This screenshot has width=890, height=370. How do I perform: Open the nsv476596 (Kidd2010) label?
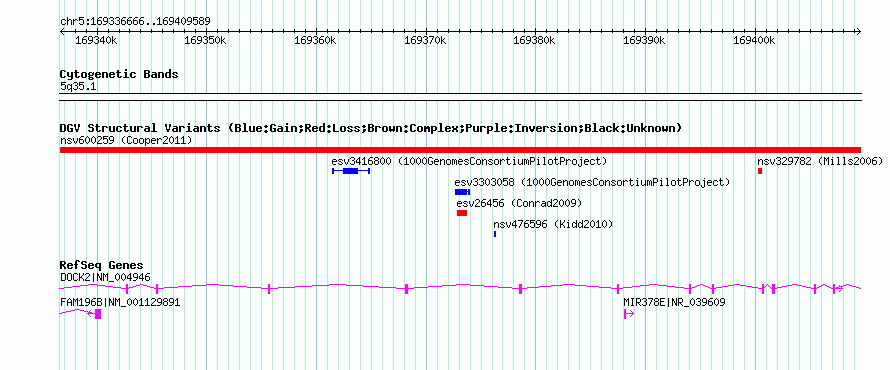pyautogui.click(x=553, y=225)
